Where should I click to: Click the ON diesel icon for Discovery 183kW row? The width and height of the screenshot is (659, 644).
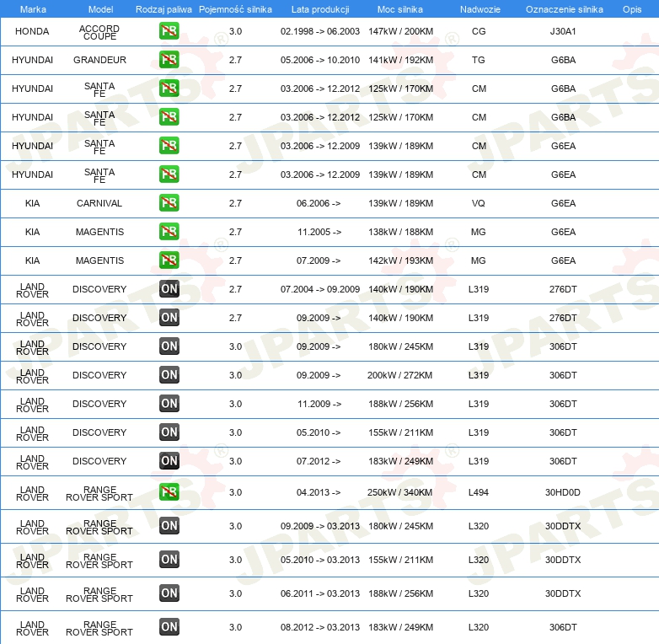click(169, 461)
